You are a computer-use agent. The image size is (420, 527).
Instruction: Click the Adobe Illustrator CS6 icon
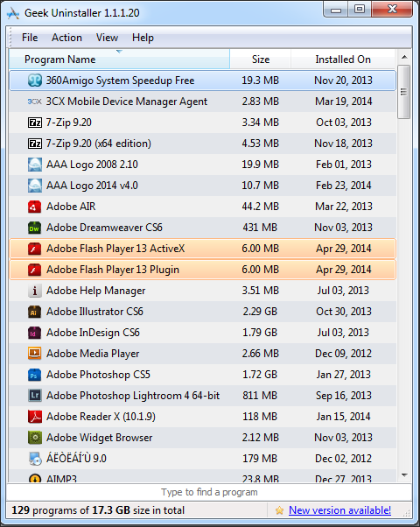[x=35, y=312]
